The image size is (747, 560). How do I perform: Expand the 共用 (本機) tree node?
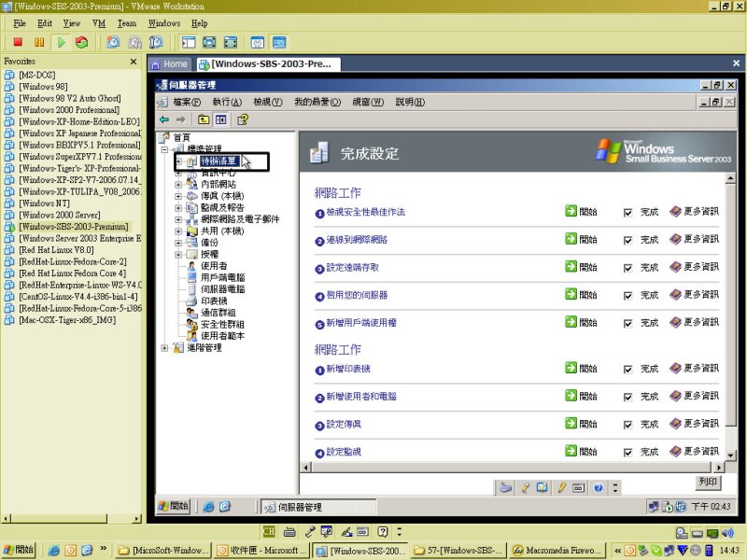coord(178,231)
